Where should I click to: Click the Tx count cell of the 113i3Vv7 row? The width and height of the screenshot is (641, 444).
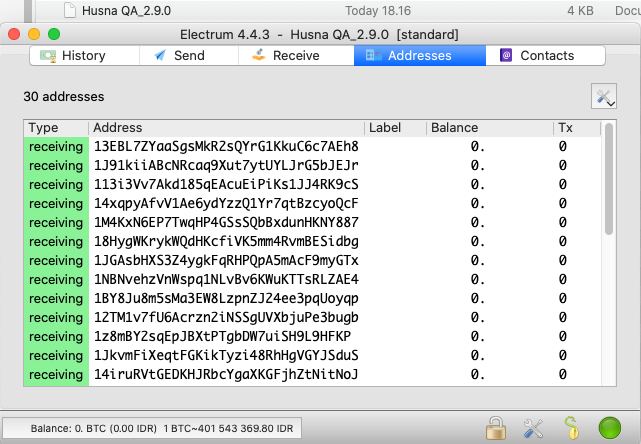coord(563,184)
